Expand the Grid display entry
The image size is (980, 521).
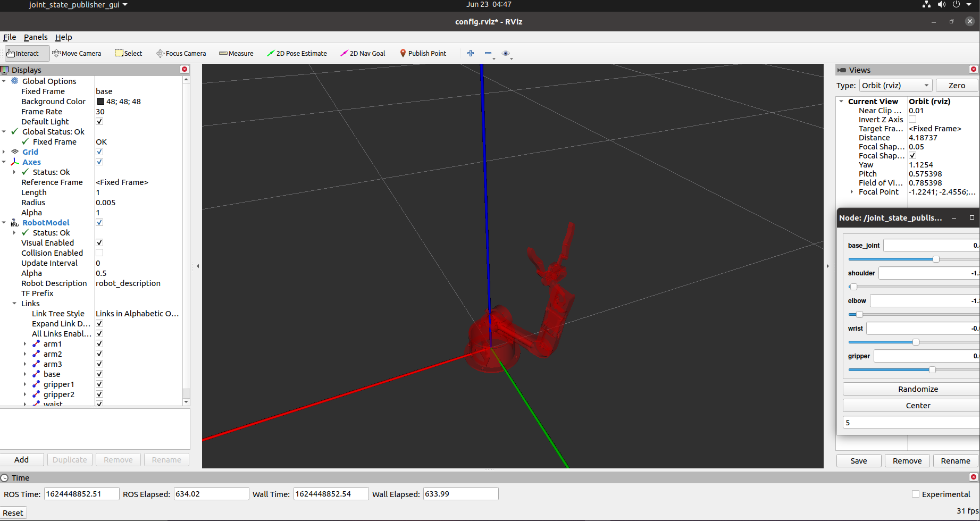[x=4, y=152]
